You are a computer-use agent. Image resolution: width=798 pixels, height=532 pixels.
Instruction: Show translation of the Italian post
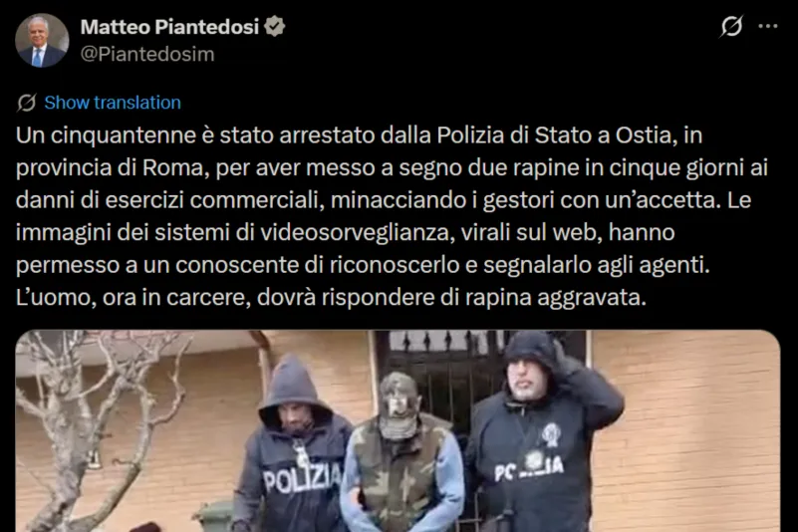pos(113,103)
